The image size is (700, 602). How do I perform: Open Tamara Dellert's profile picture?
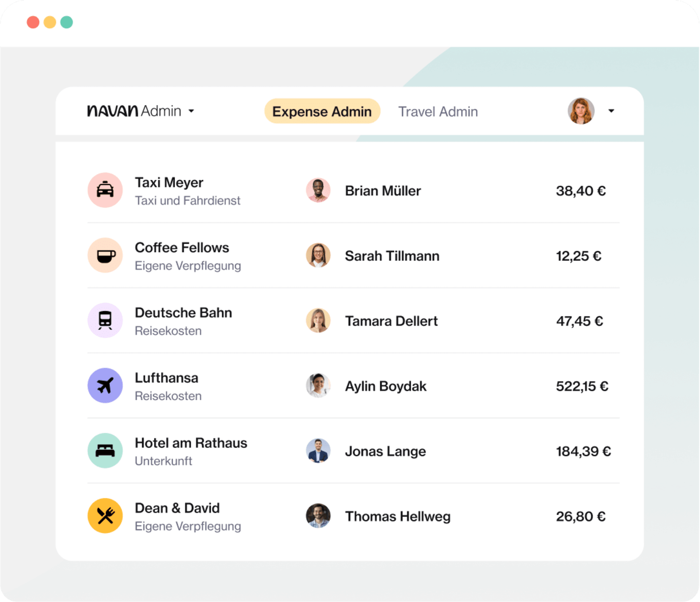tap(318, 320)
